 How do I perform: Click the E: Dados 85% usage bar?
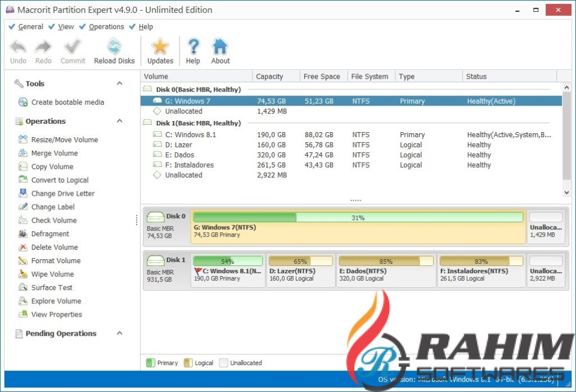386,261
